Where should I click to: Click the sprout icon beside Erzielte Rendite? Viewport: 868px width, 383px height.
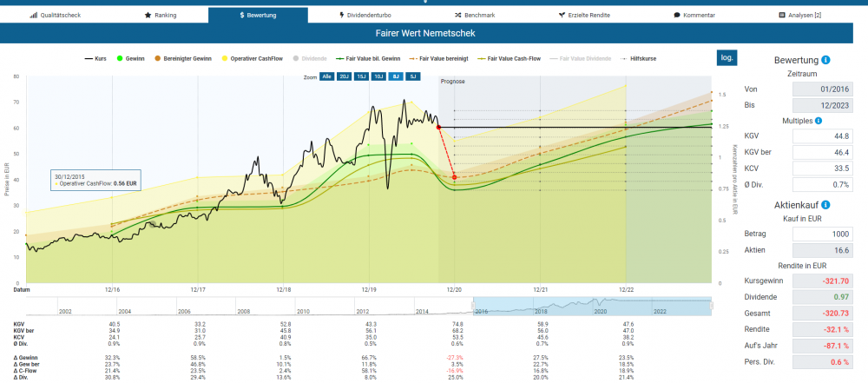point(562,15)
